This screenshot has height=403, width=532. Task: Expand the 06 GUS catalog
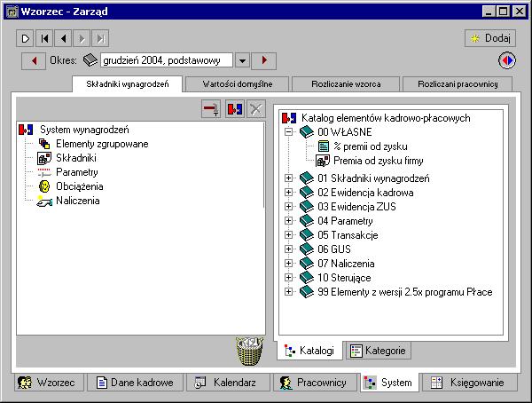(x=288, y=249)
